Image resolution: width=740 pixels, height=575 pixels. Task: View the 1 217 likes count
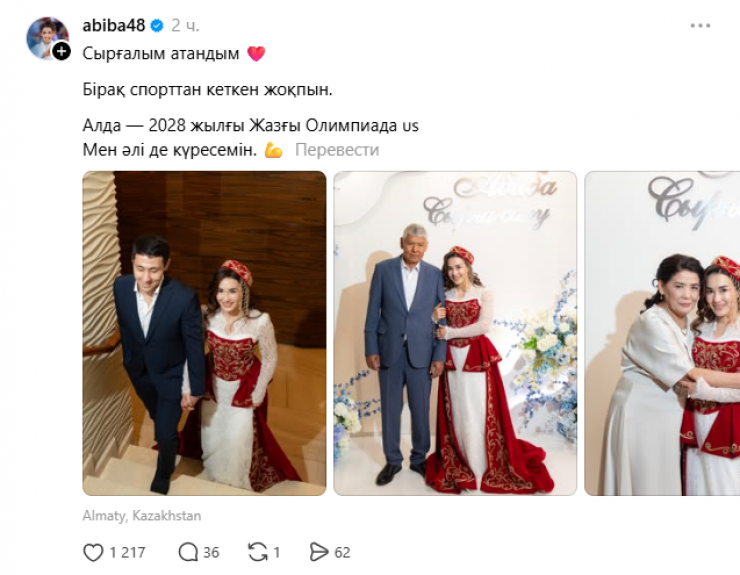(127, 552)
